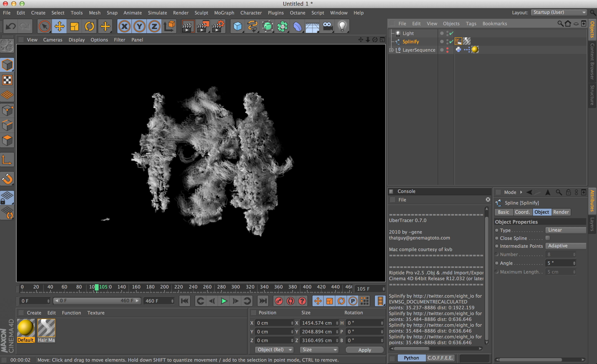
Task: Click the Undo arrow icon
Action: click(10, 26)
